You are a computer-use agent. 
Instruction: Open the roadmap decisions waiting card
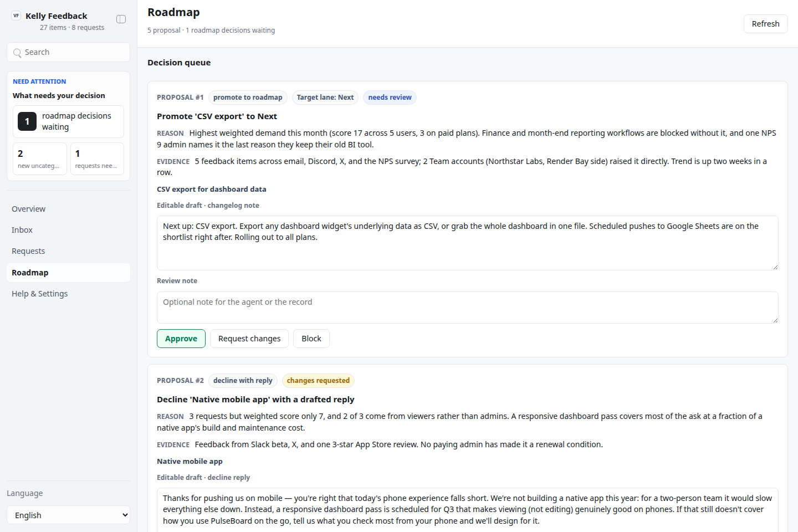68,121
